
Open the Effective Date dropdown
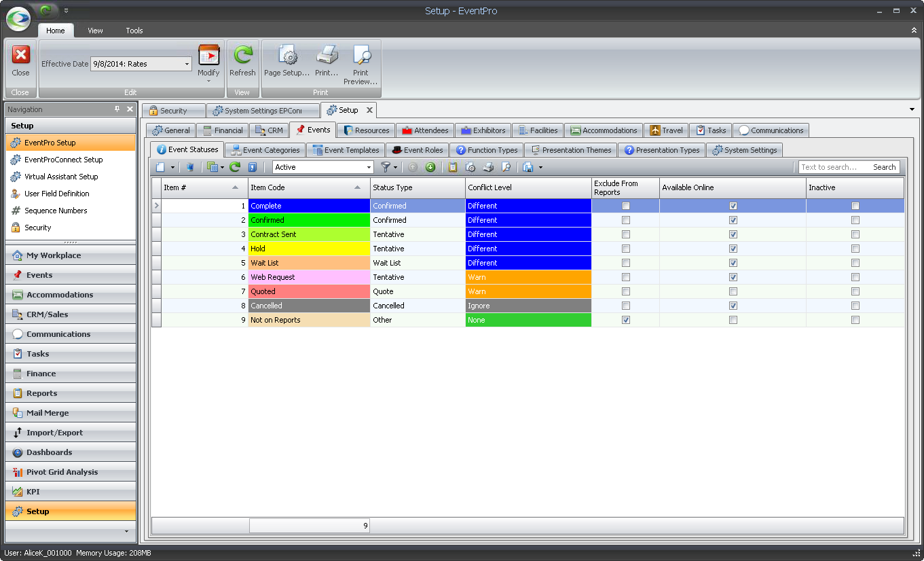(x=187, y=64)
